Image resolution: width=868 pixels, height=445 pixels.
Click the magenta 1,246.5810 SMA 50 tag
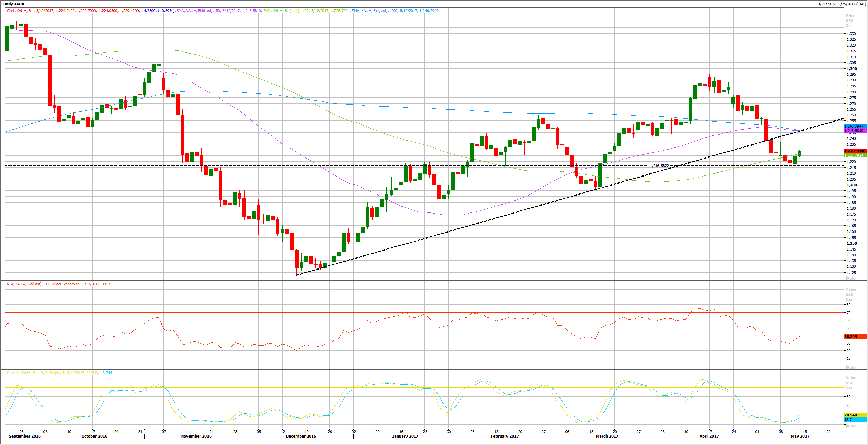tap(855, 131)
